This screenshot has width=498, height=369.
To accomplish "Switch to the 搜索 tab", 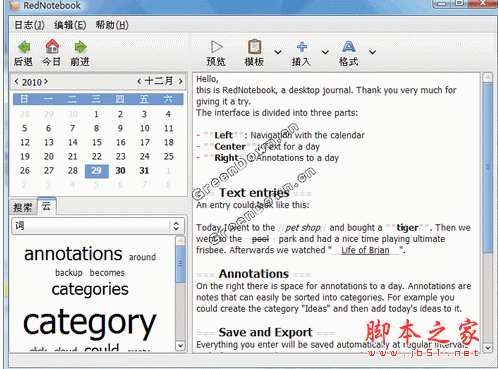I will [23, 207].
